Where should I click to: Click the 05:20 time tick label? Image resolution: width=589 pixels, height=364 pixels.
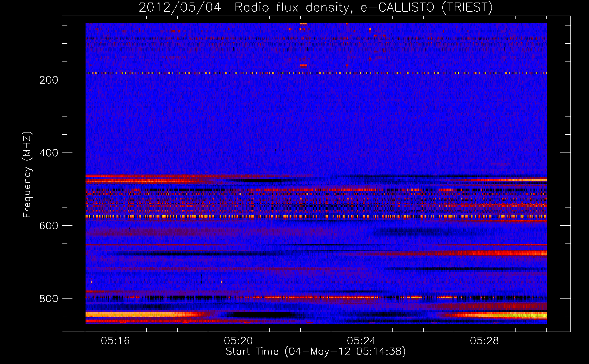(238, 341)
